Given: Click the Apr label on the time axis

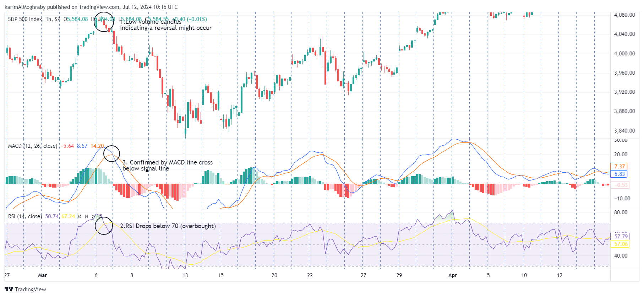Looking at the screenshot, I should 452,275.
